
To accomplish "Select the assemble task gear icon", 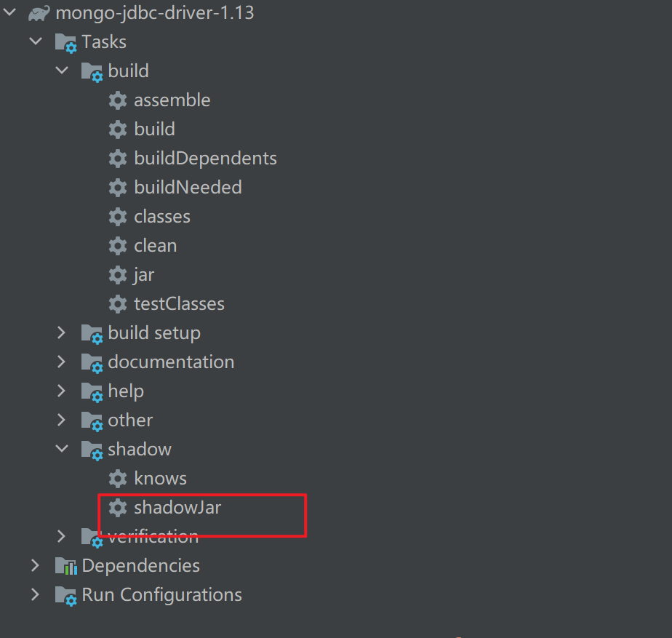I will click(x=117, y=100).
